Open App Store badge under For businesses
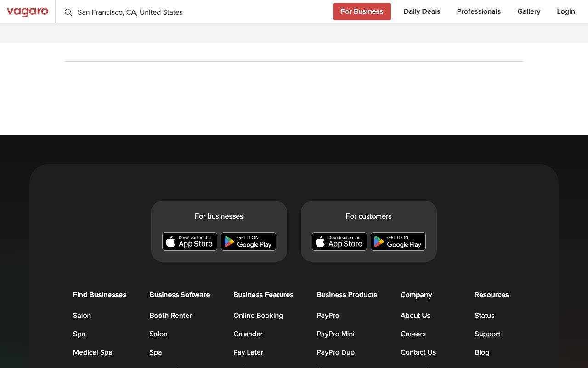 coord(190,241)
